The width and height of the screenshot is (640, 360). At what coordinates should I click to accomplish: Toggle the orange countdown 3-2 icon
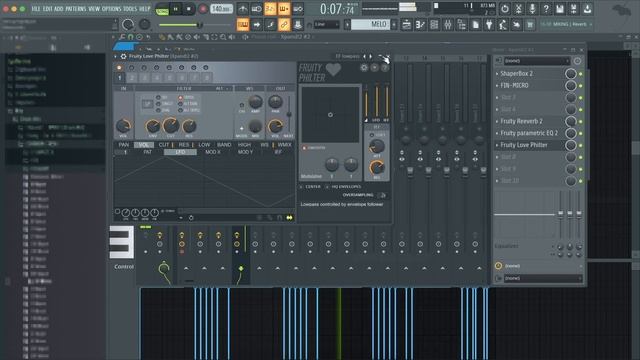coord(270,9)
